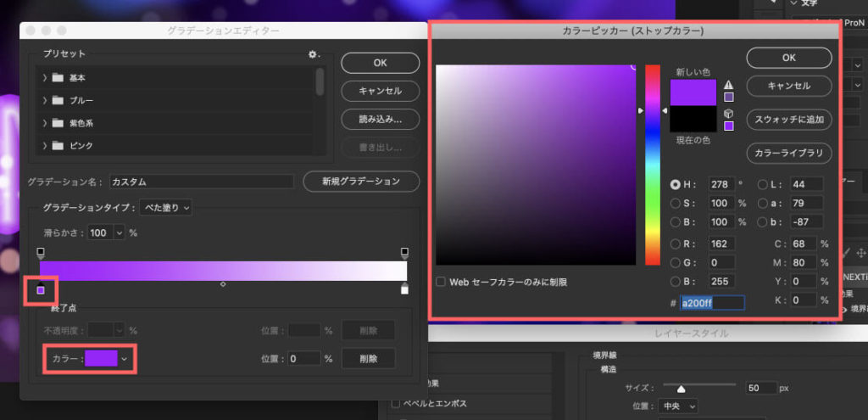Open the グラデーションタイプ べた塗り dropdown
Image resolution: width=868 pixels, height=420 pixels.
(165, 208)
